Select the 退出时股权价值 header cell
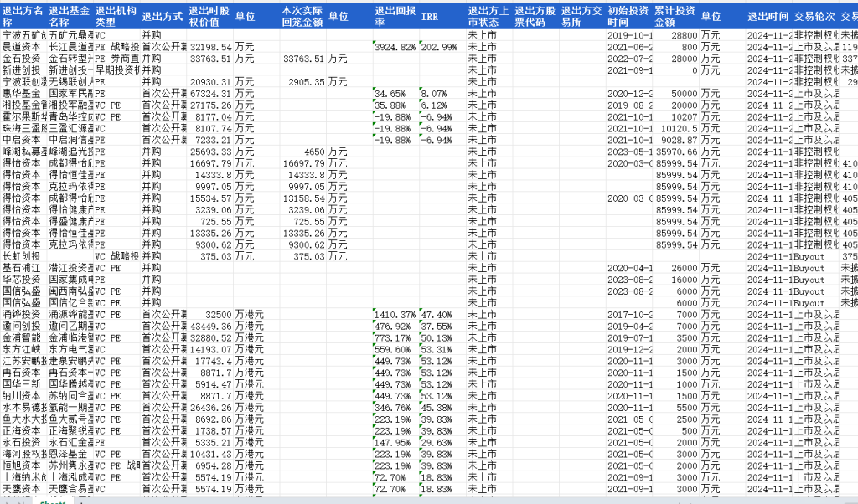The width and height of the screenshot is (858, 504). click(209, 16)
